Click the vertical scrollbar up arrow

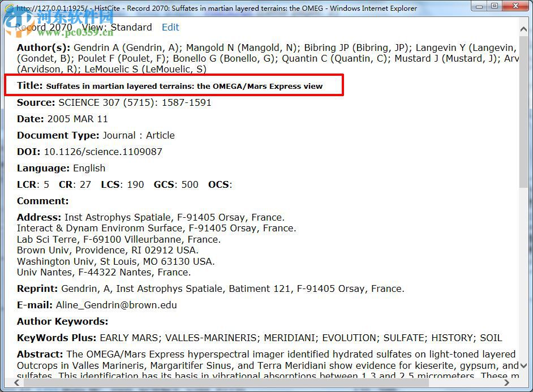[x=523, y=29]
